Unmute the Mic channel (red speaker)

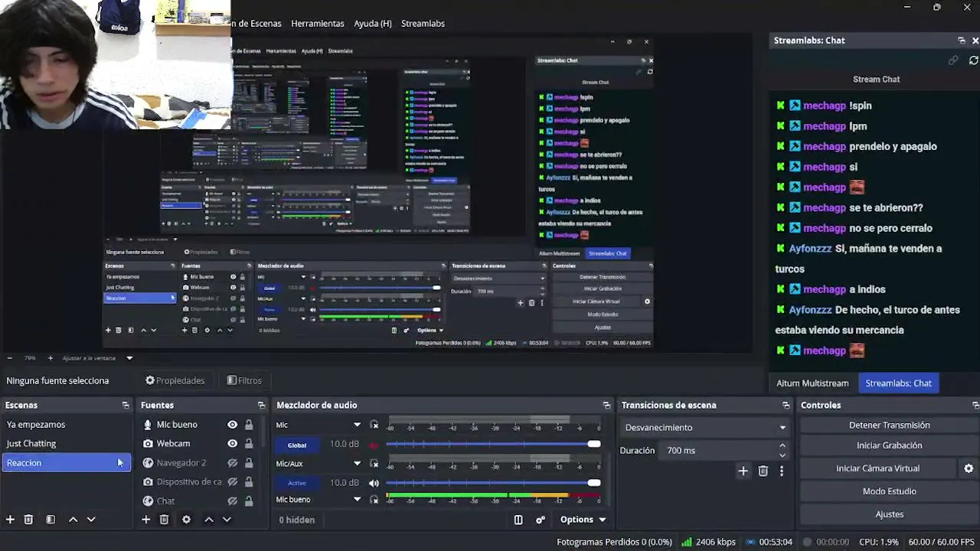[x=374, y=445]
